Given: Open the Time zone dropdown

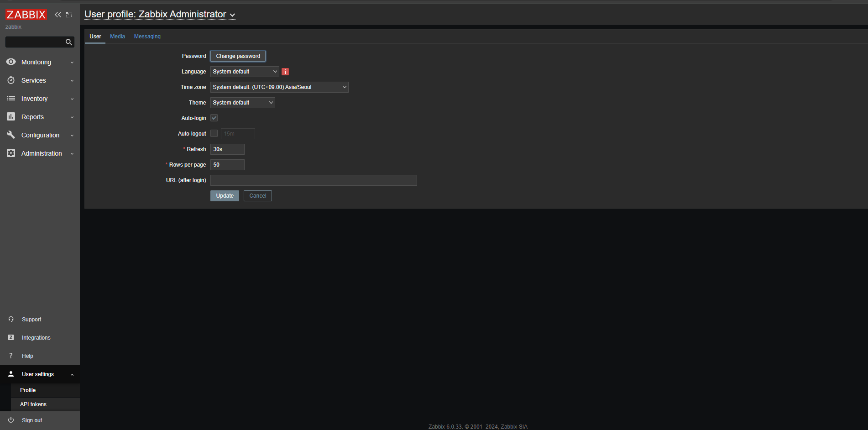Looking at the screenshot, I should point(279,87).
